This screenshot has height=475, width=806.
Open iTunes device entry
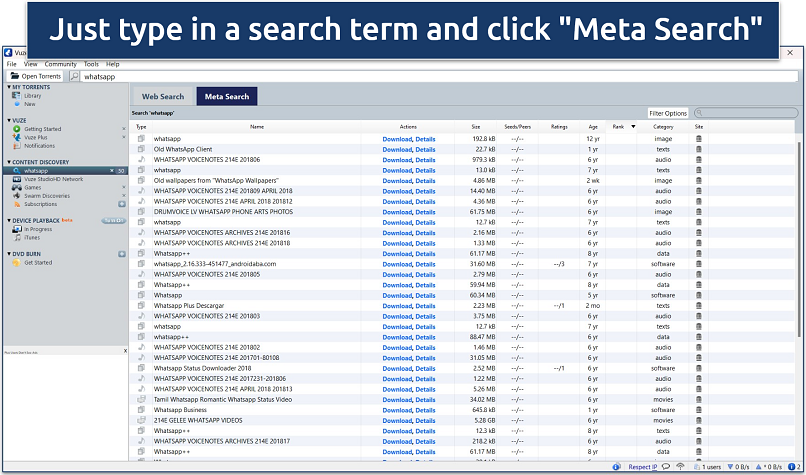(x=31, y=238)
